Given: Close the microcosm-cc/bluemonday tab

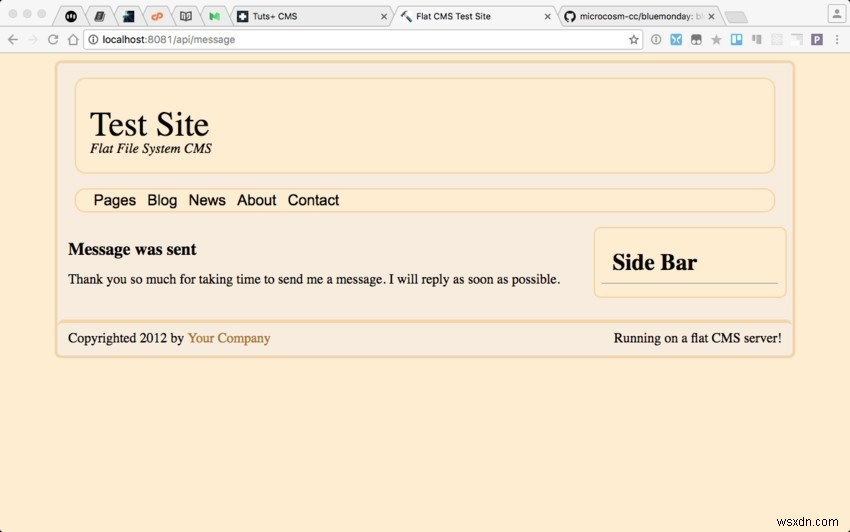Looking at the screenshot, I should coord(711,17).
